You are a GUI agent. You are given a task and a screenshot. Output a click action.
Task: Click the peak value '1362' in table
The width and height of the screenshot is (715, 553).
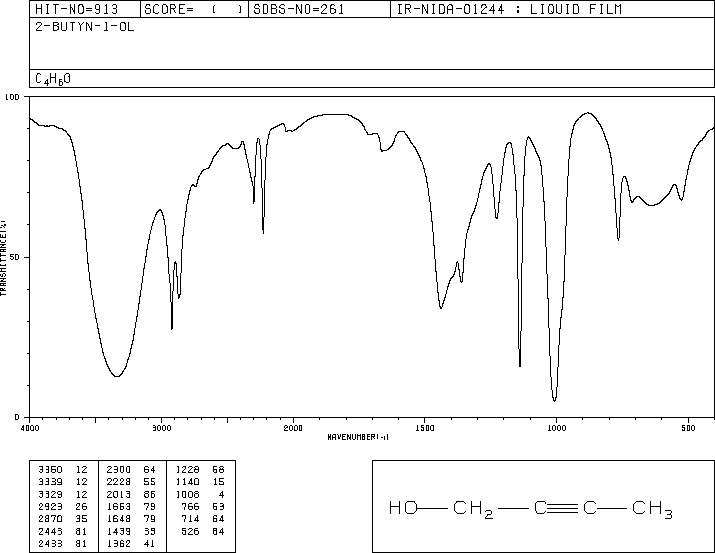click(x=119, y=544)
